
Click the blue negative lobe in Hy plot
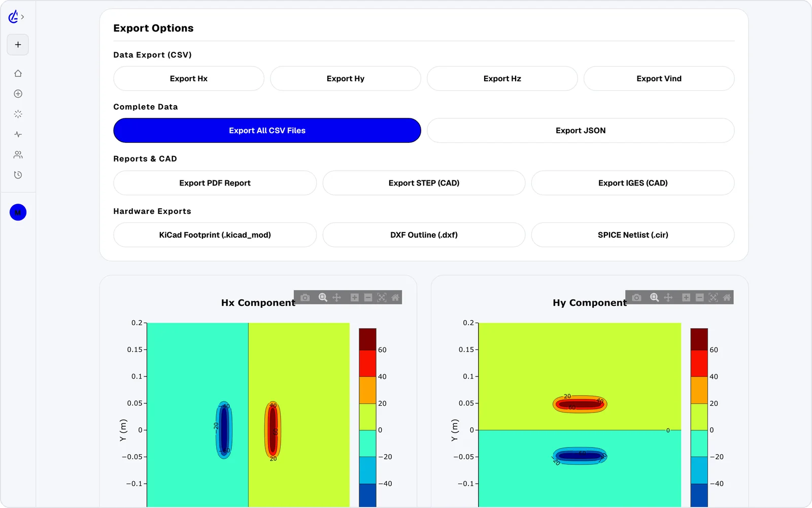pos(580,456)
